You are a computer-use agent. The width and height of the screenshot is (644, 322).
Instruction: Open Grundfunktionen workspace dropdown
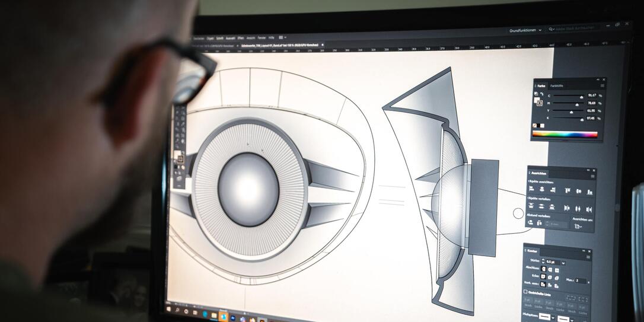pos(525,30)
